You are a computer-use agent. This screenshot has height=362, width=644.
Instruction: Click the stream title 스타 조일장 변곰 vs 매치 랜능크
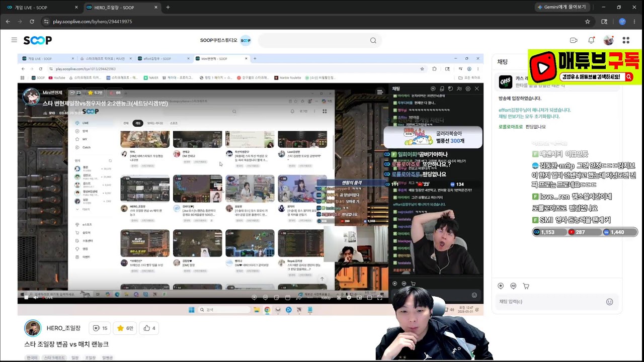click(66, 344)
